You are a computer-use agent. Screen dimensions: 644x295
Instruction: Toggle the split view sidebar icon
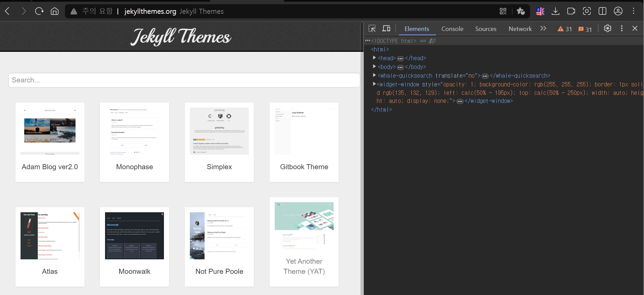(603, 11)
